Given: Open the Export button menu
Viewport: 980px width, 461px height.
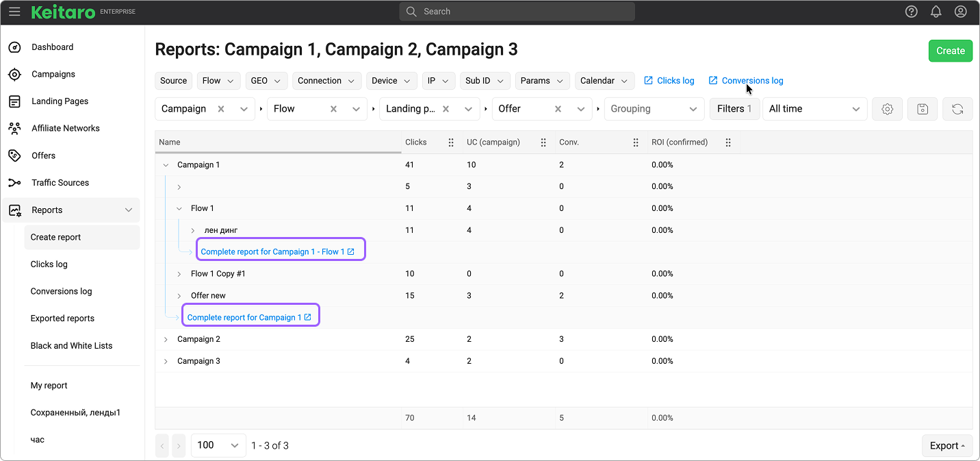Looking at the screenshot, I should (x=946, y=446).
